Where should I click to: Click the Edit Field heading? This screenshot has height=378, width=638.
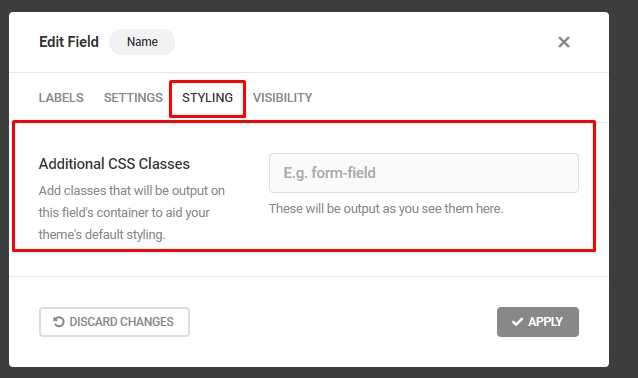[69, 42]
